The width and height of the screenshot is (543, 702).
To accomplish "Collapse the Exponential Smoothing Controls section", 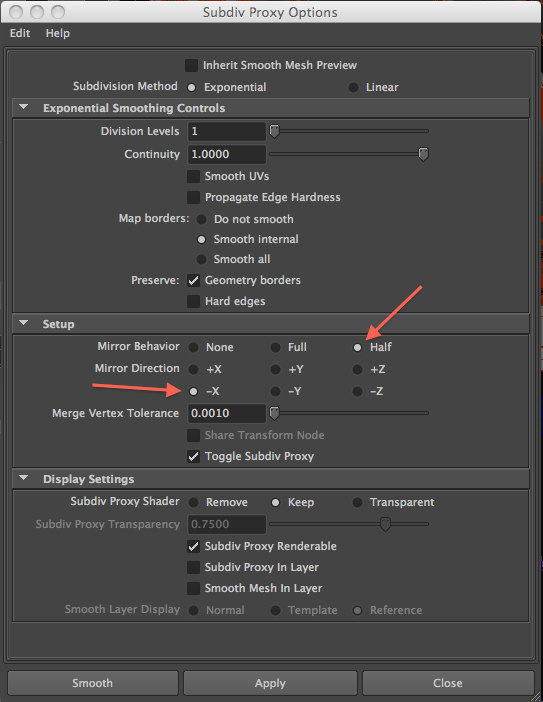I will tap(24, 107).
